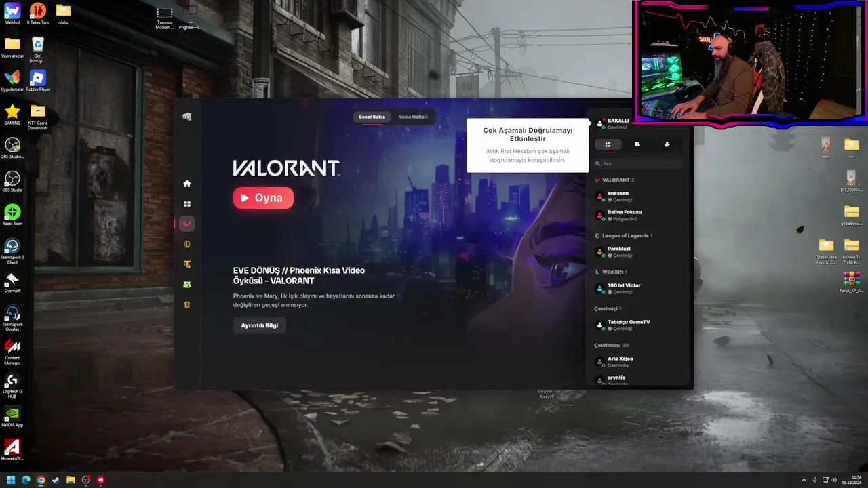This screenshot has height=488, width=868.
Task: Click the multi-factor verification popup
Action: (528, 145)
